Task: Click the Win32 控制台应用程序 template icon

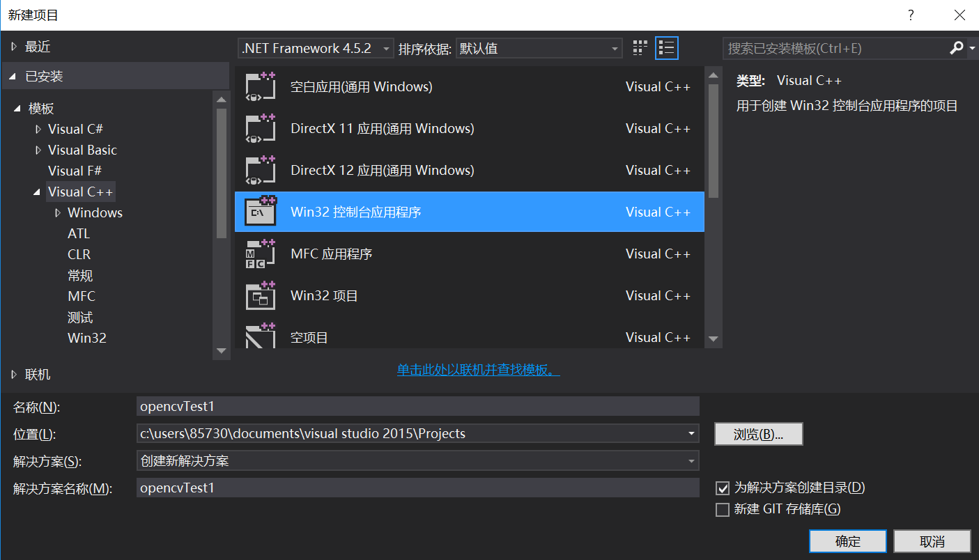Action: (x=261, y=212)
